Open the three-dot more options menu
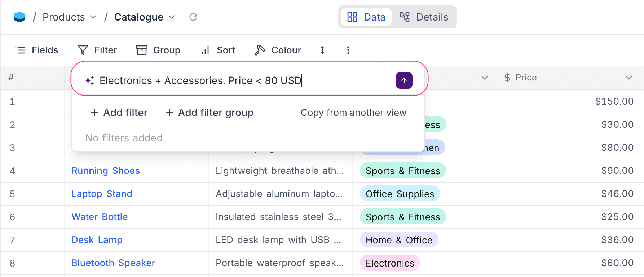 [348, 50]
